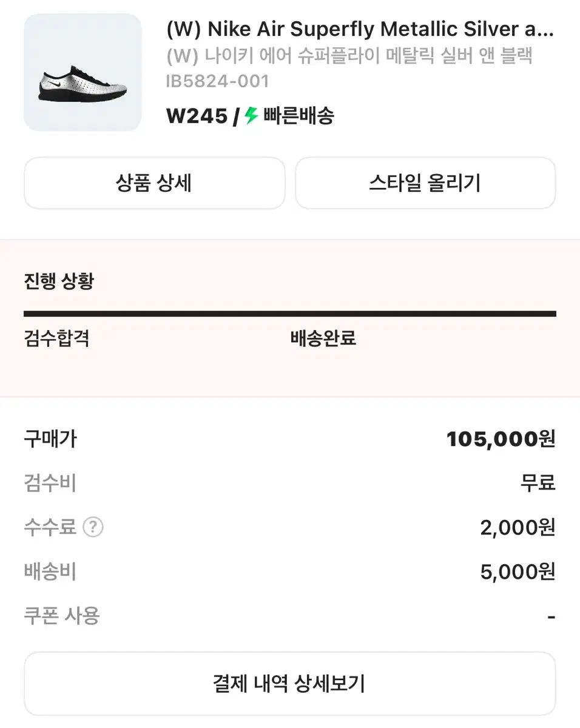580x728 pixels.
Task: Select the 배송완료 delivery status
Action: click(x=323, y=338)
